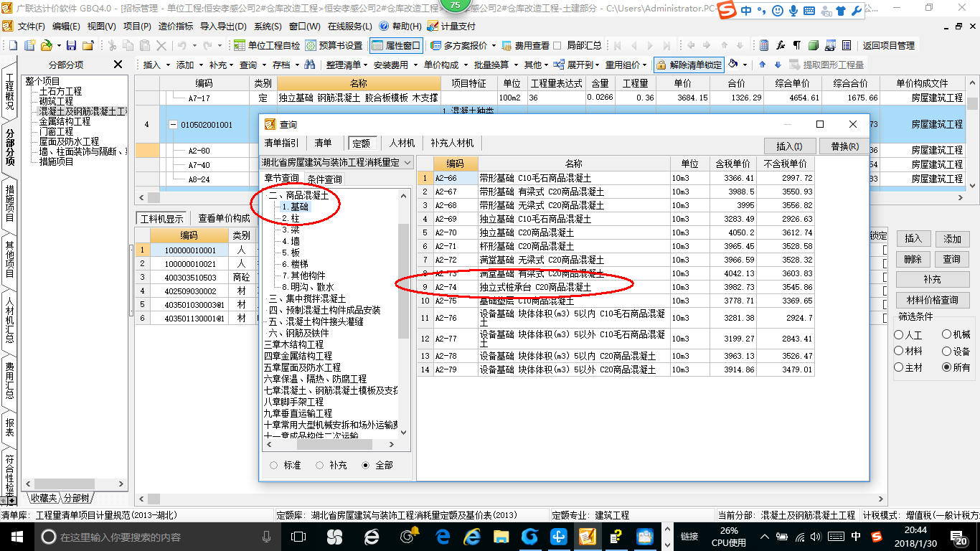Open the 湖北省房屋建筑与装饰工程 quota library dropdown
Screen dimensions: 980x551
(336, 163)
